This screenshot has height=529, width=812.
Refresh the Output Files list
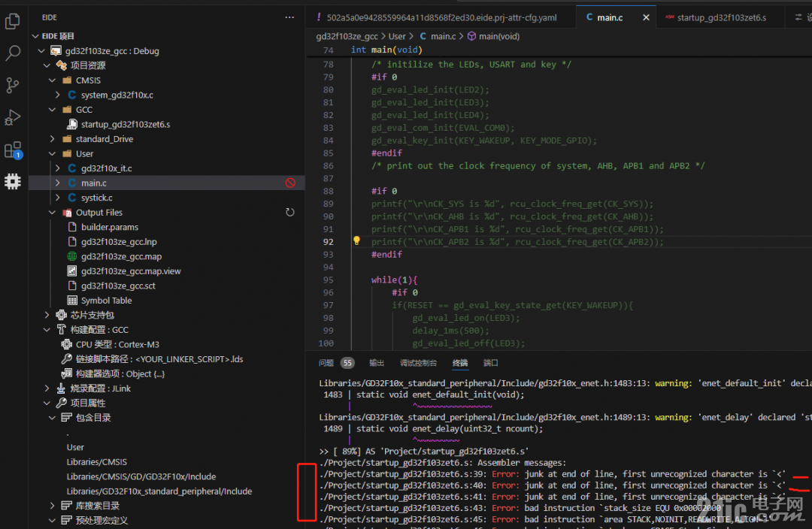(x=290, y=212)
